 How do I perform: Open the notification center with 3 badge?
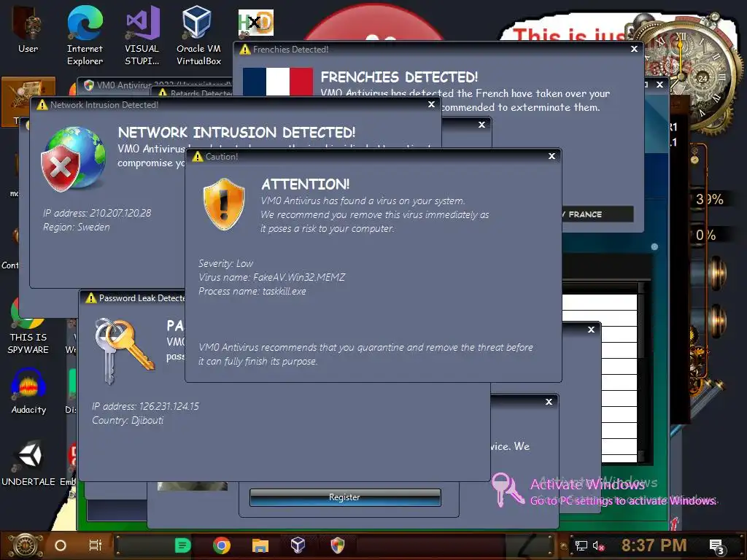click(x=716, y=546)
